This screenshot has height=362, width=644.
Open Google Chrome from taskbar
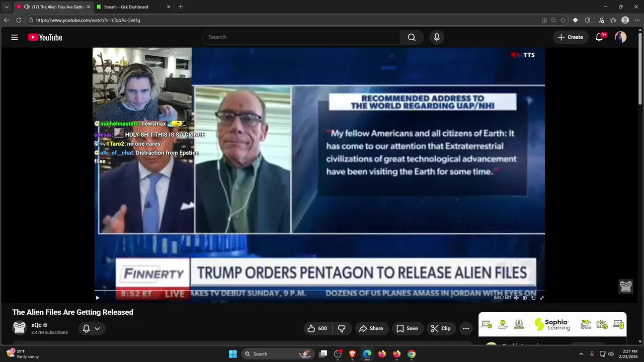coord(412,354)
